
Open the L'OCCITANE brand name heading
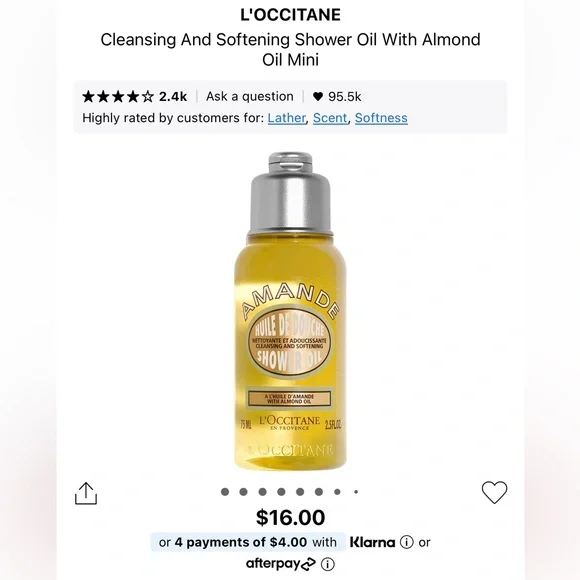[x=290, y=15]
